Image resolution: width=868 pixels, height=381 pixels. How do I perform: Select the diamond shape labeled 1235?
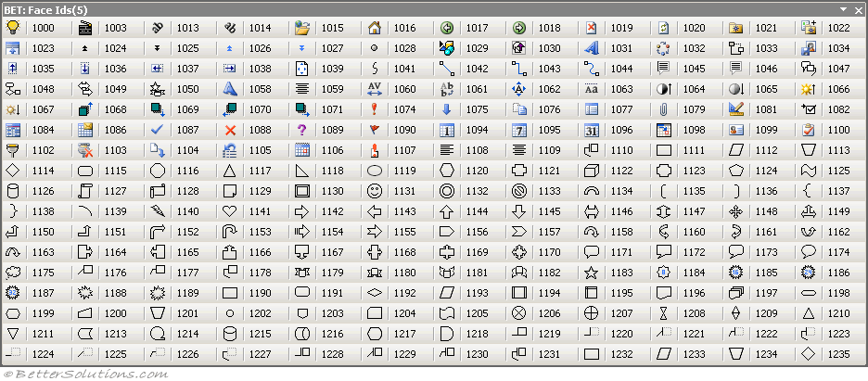(x=809, y=354)
